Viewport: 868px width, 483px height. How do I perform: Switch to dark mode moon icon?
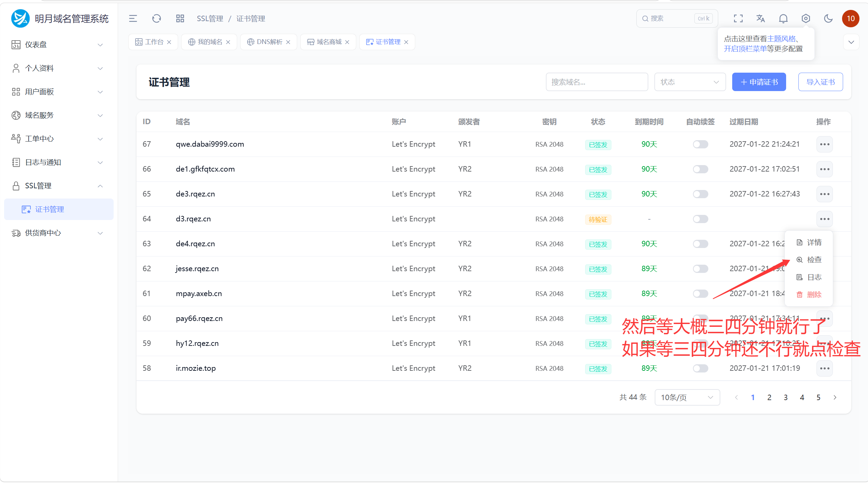point(828,18)
